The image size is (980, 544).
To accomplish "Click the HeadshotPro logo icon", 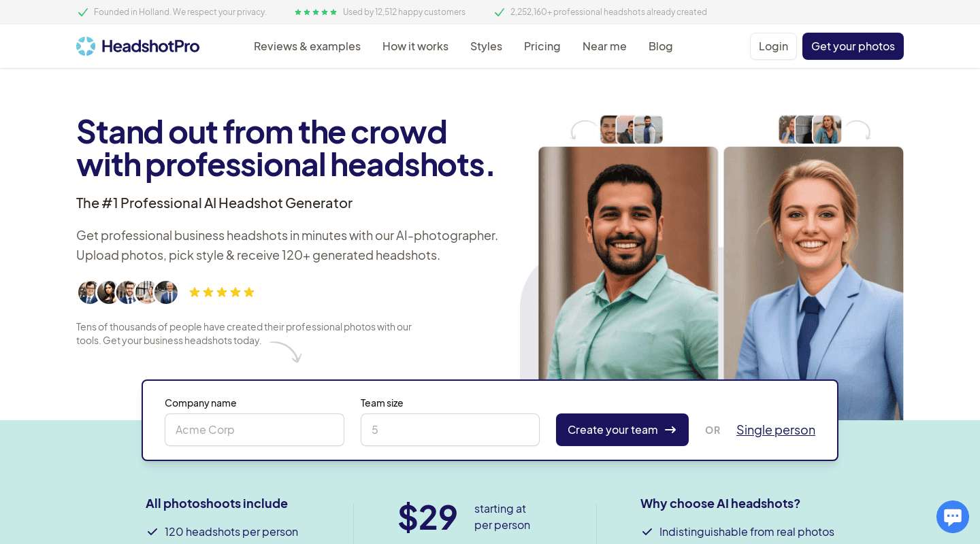I will pyautogui.click(x=86, y=46).
